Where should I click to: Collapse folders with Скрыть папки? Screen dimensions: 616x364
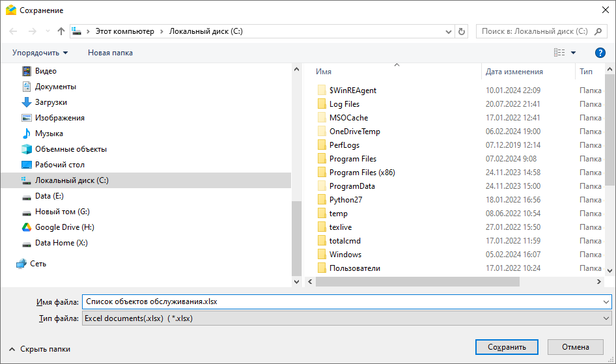tap(39, 349)
